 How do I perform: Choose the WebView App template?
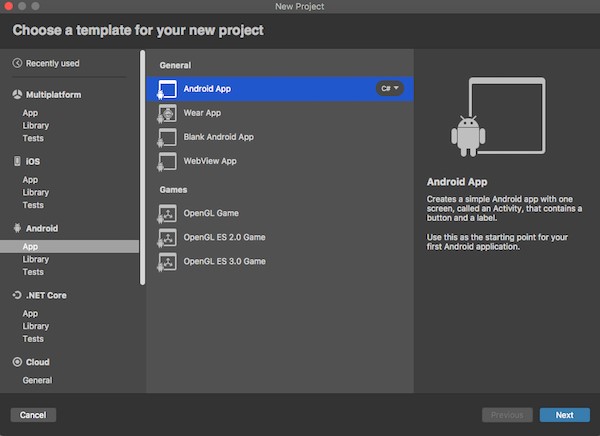(x=280, y=161)
